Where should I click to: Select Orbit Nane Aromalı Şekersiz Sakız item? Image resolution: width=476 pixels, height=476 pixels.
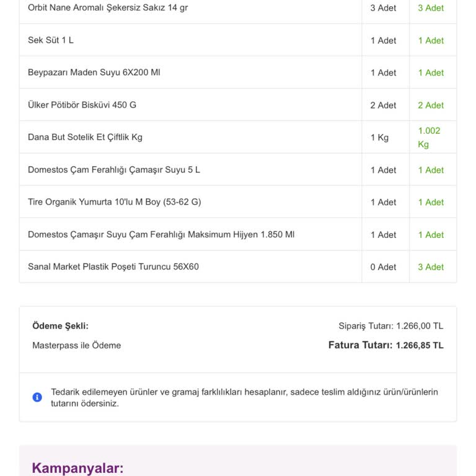108,8
